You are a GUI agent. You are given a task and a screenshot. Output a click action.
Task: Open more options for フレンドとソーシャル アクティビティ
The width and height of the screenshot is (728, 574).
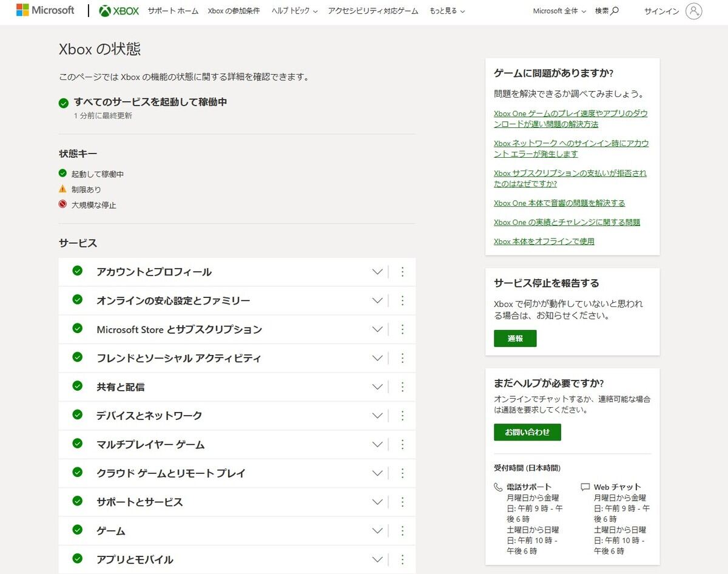402,358
